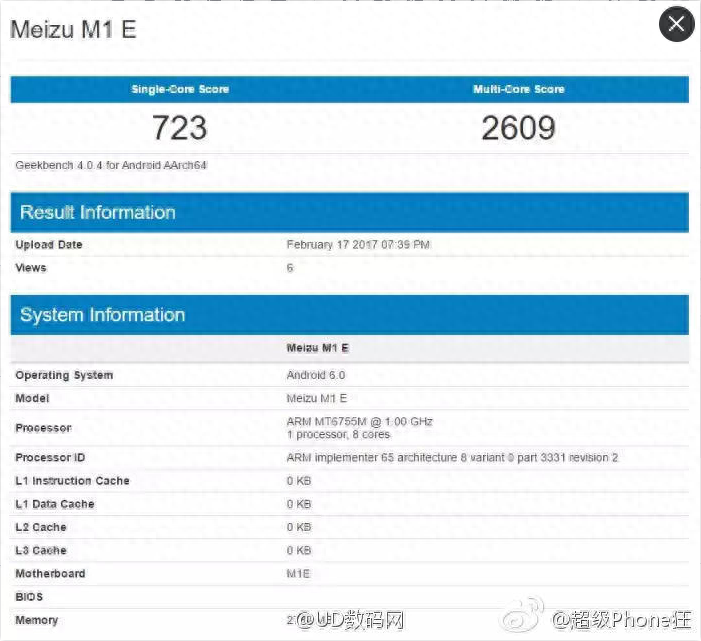701x641 pixels.
Task: Select the Meizu M1 E model value
Action: (317, 398)
